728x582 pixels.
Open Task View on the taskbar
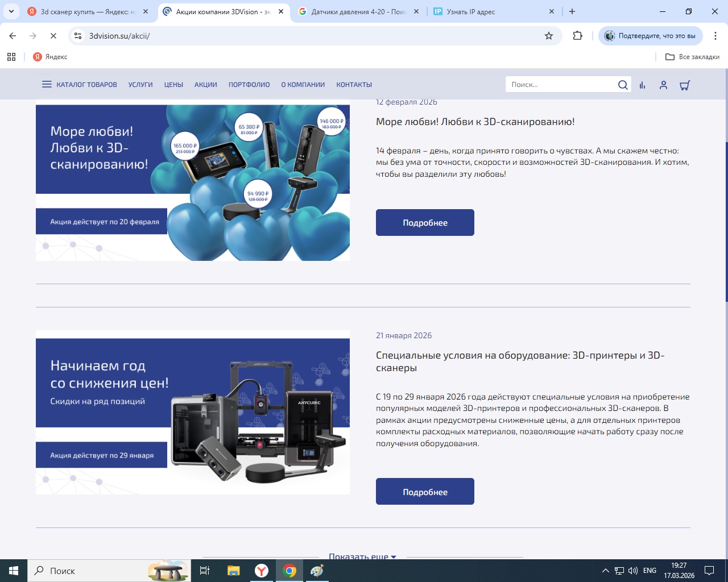pyautogui.click(x=205, y=571)
